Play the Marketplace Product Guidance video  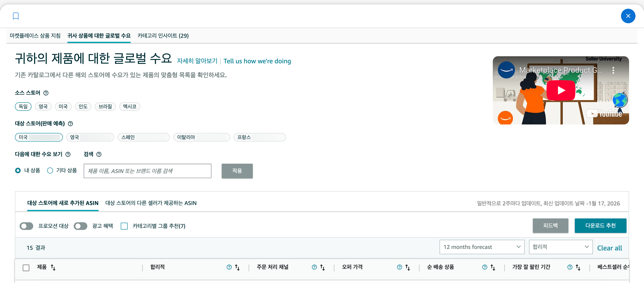pos(561,90)
